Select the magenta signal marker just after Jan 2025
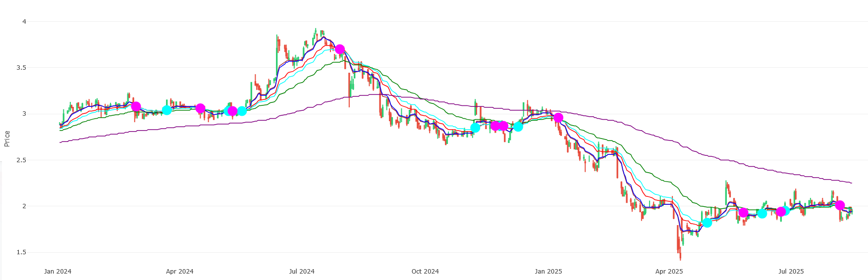This screenshot has width=868, height=280. point(558,118)
